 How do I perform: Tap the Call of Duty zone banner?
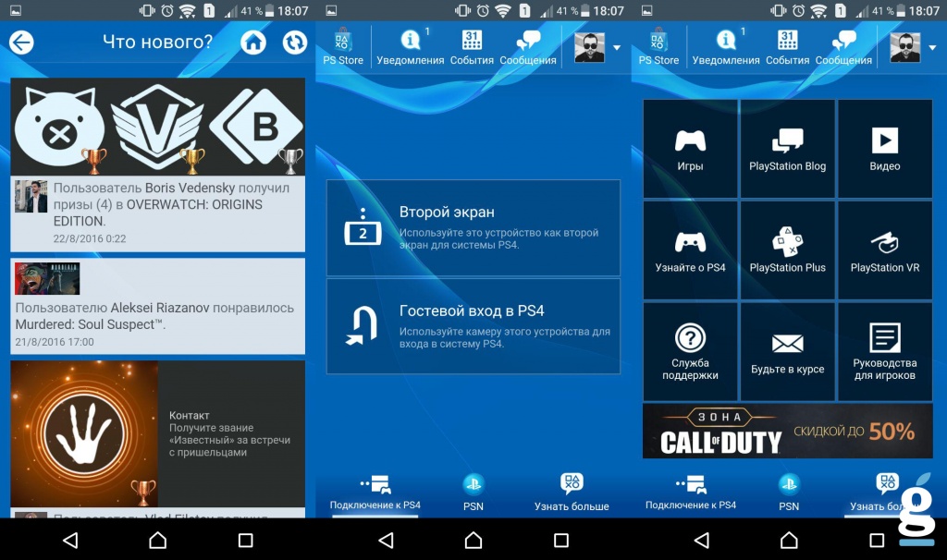point(788,431)
